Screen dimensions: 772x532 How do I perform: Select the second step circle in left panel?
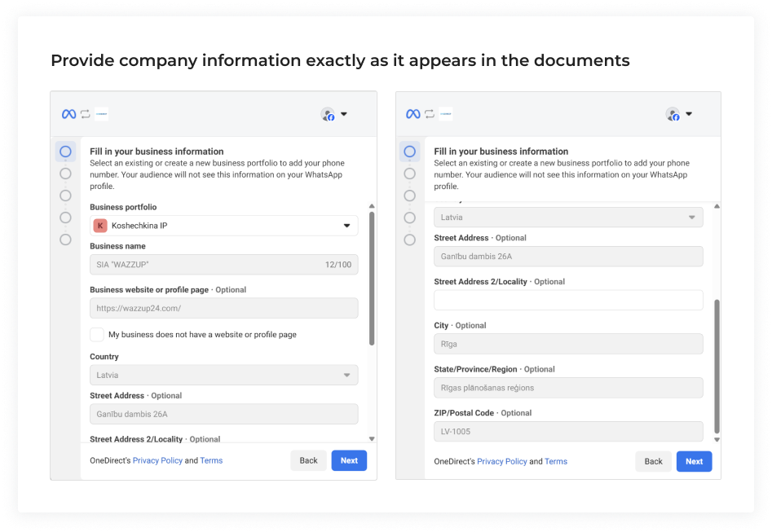point(65,174)
